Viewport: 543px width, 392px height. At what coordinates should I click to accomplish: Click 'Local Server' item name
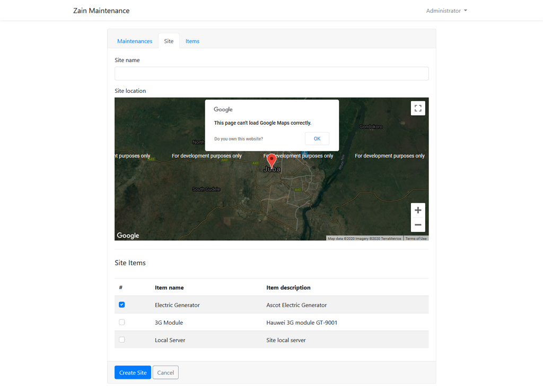[x=170, y=340]
